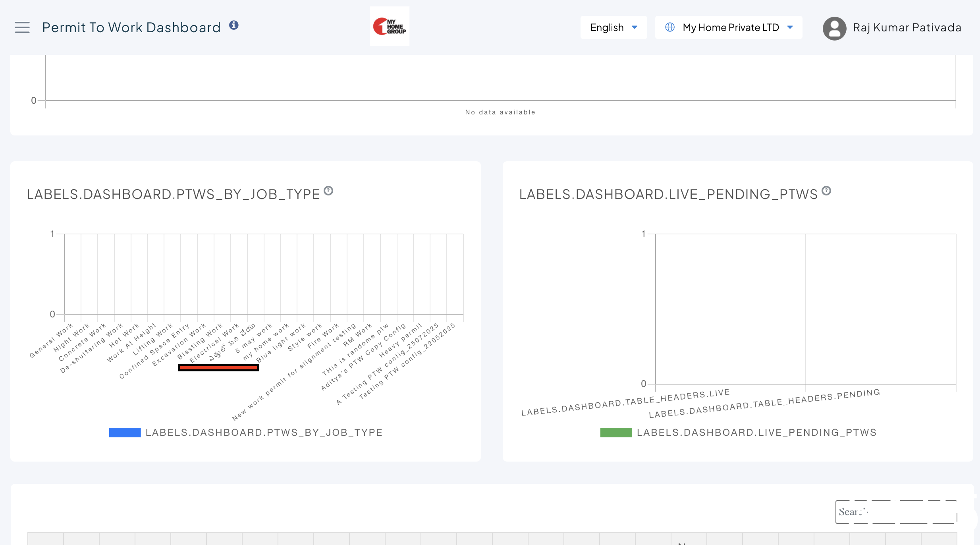This screenshot has height=545, width=980.
Task: Click into the Search input field
Action: [x=896, y=512]
